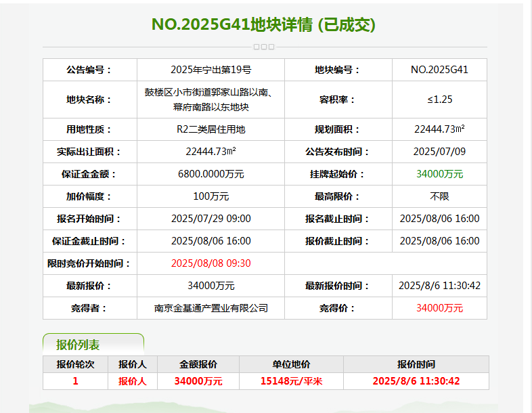Click the 报价时间 column header

(x=416, y=364)
